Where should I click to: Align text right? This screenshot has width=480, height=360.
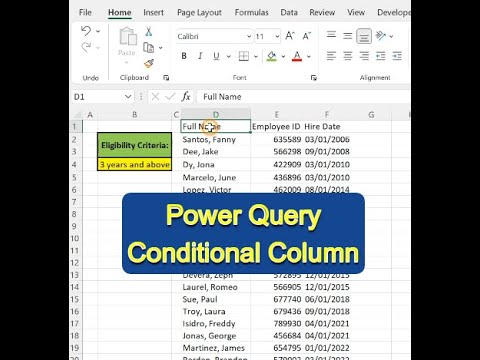pos(364,56)
